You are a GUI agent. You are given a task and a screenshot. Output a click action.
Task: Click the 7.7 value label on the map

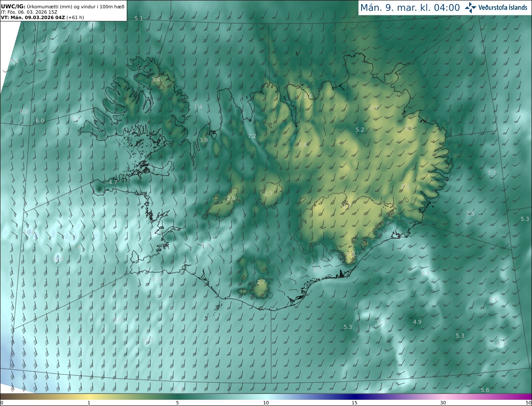[492, 173]
